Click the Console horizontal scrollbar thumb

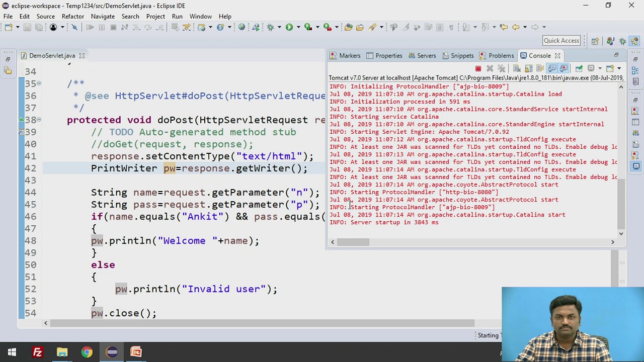click(353, 242)
